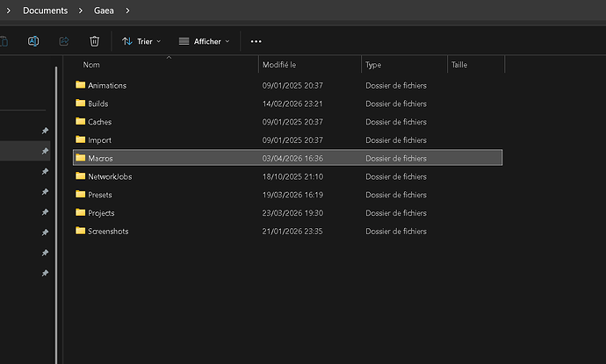Click the date 14/02/2026 23:21

click(292, 103)
